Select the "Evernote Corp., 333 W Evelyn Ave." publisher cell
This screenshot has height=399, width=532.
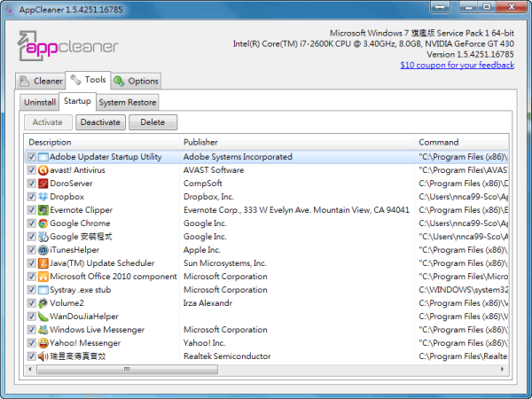point(296,210)
